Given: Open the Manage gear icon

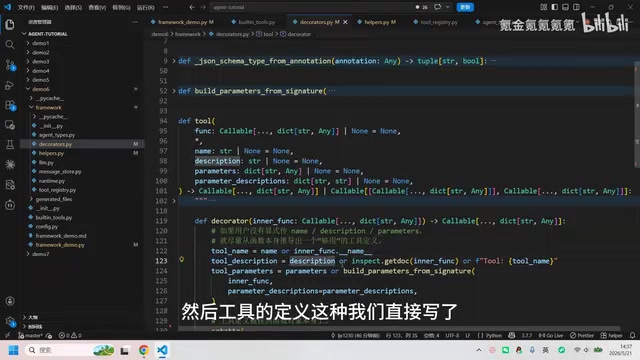Looking at the screenshot, I should (x=10, y=321).
